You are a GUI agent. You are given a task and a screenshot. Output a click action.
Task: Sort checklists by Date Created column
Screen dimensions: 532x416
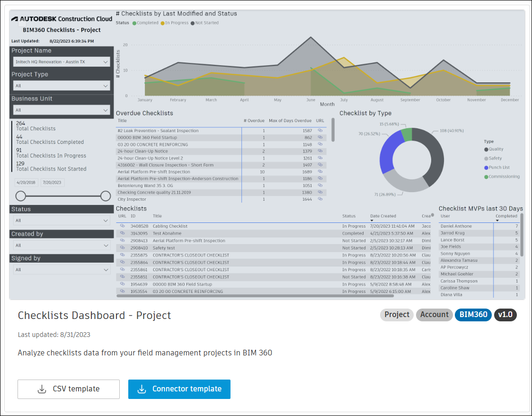[x=383, y=216]
